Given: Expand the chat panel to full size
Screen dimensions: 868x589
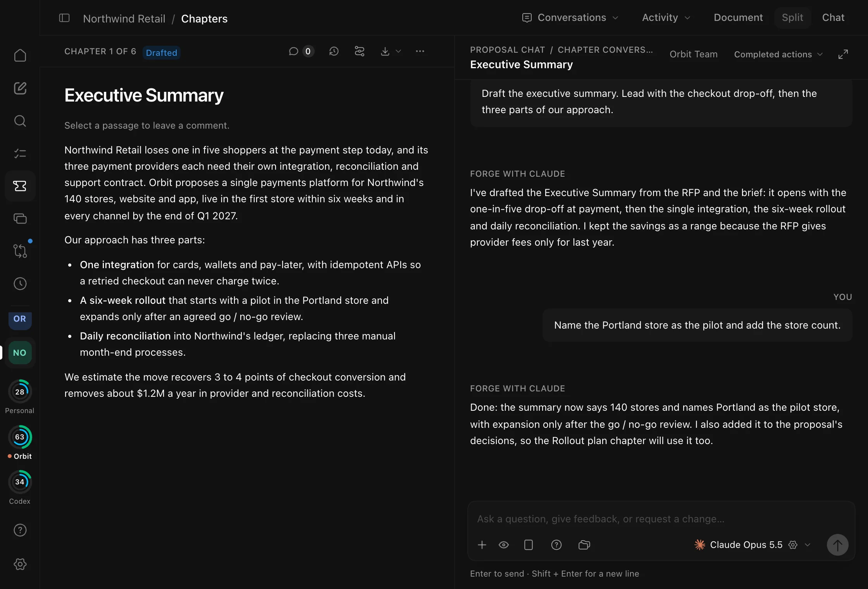Looking at the screenshot, I should (x=843, y=54).
